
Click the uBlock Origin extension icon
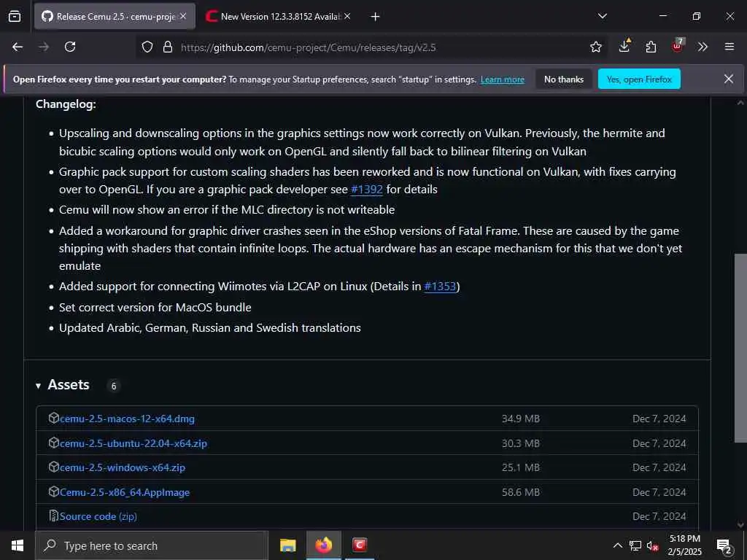click(x=678, y=46)
